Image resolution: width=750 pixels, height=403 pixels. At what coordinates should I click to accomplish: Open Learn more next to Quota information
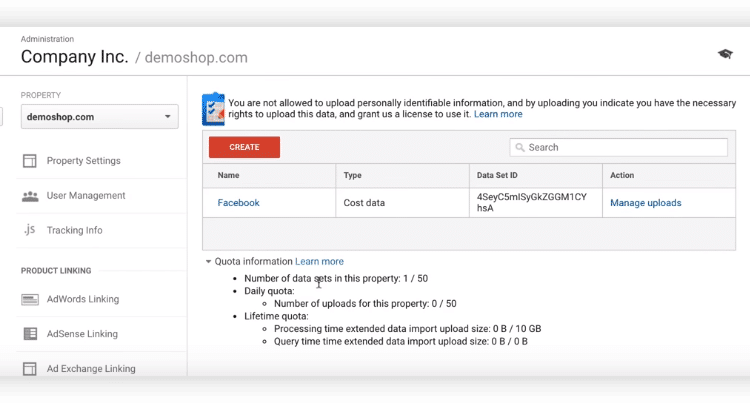point(319,261)
